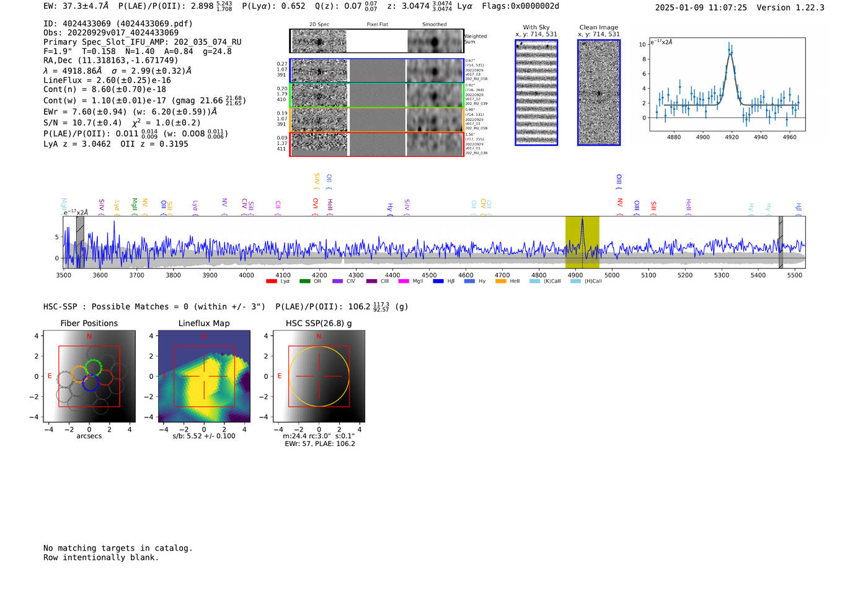Click the ID: 4024433069 line
Image resolution: width=868 pixels, height=591 pixels.
pos(118,24)
